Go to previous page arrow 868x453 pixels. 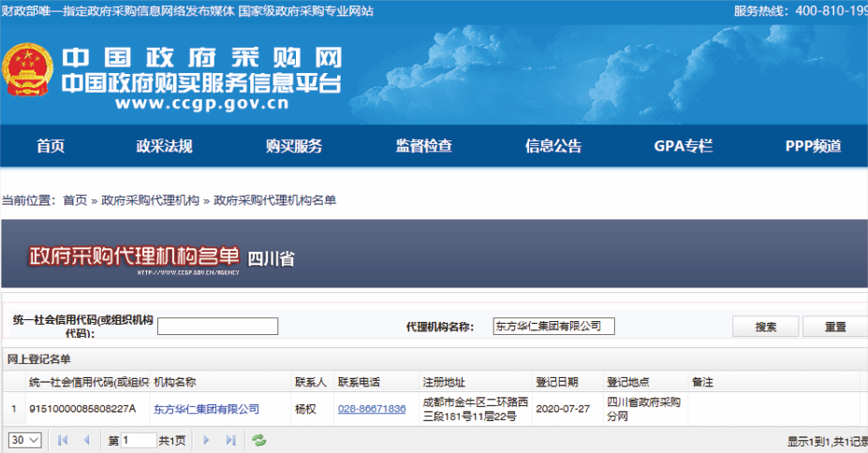[x=87, y=440]
